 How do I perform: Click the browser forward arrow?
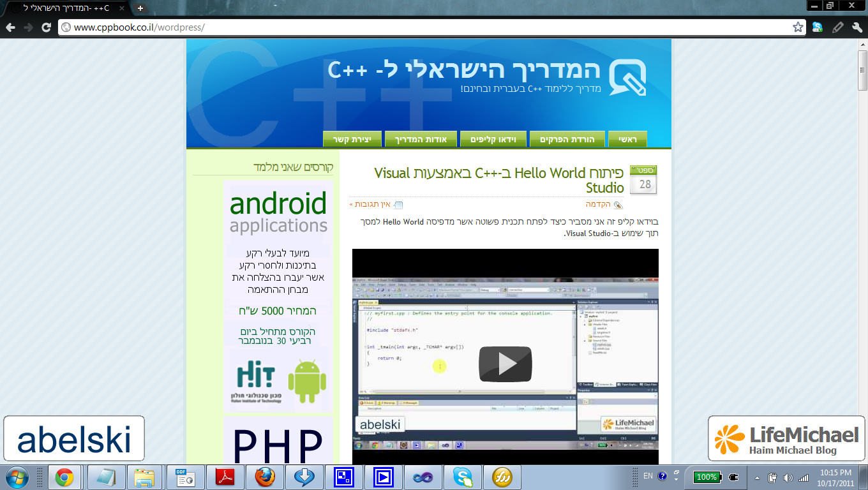28,27
